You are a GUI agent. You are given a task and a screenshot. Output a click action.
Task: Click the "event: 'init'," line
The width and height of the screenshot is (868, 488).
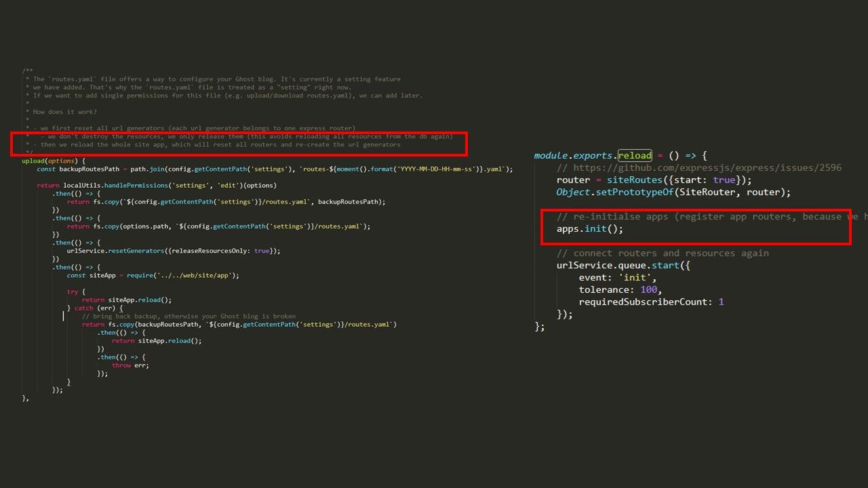pos(618,277)
